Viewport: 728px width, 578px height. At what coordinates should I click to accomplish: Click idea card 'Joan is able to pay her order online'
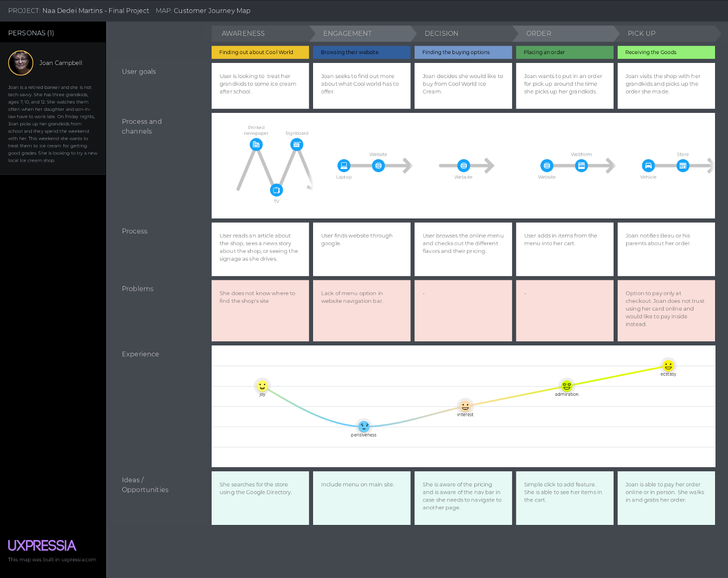[666, 498]
